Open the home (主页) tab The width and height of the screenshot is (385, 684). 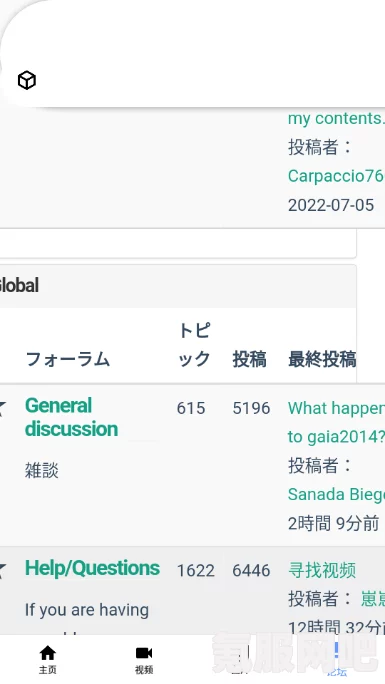coord(48,660)
